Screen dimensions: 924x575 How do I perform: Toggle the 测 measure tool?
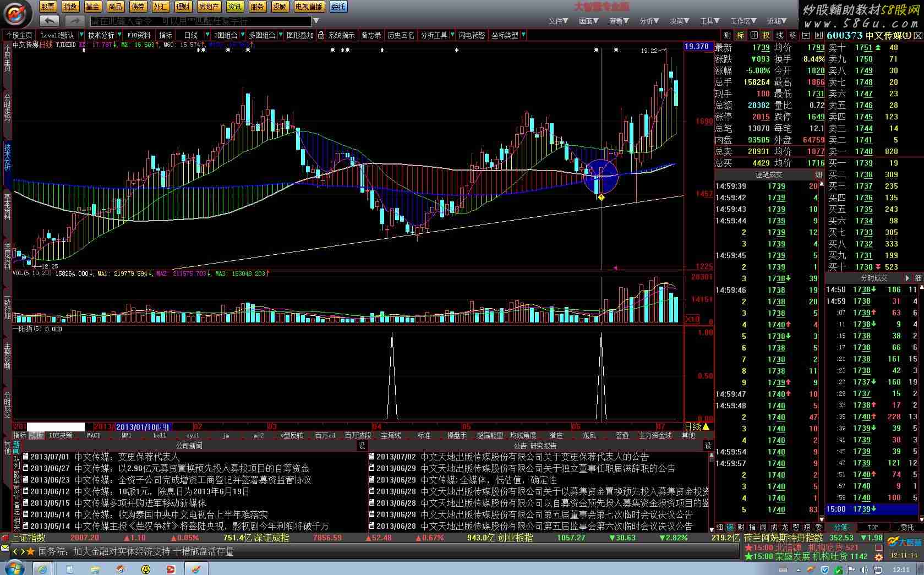pyautogui.click(x=728, y=35)
